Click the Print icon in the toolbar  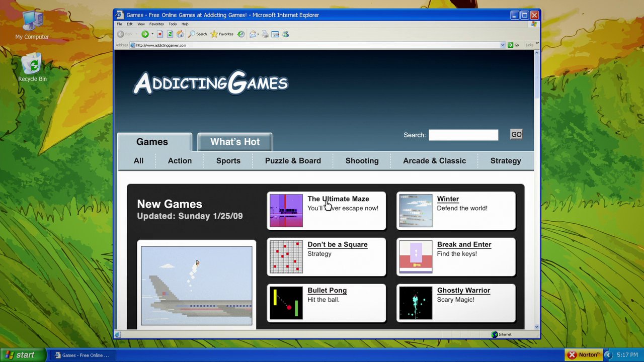[x=265, y=34]
